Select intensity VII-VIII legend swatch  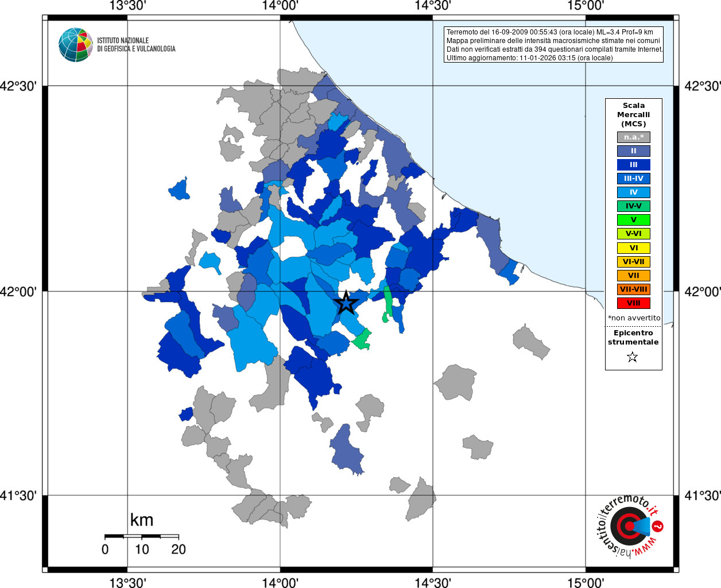coord(634,289)
